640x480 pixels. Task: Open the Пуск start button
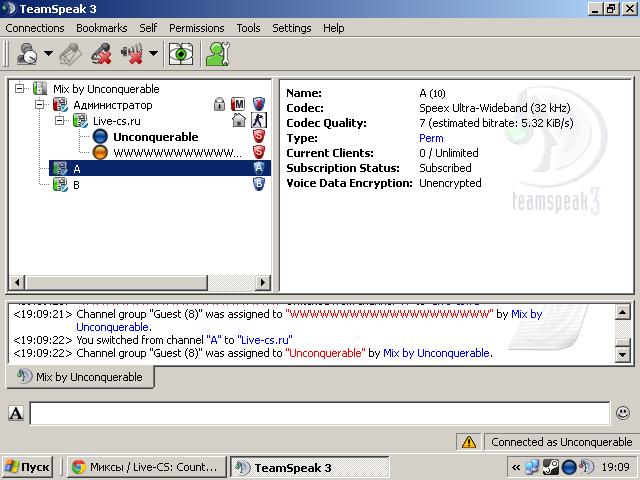(x=27, y=467)
